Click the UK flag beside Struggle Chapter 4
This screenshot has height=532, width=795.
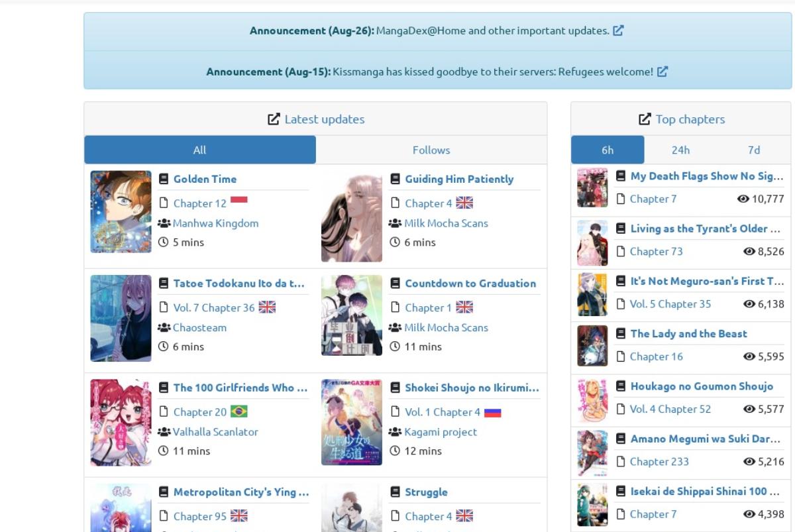click(x=464, y=516)
